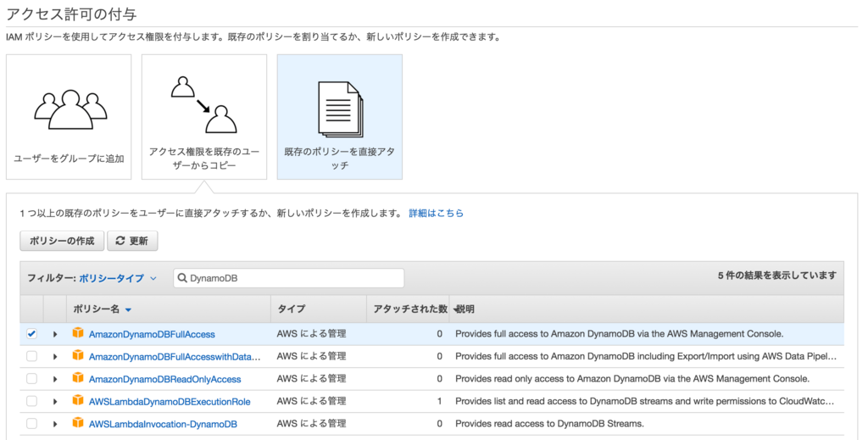The width and height of the screenshot is (868, 440).
Task: Select アクセス権限を既存のユーザーからコピー option card
Action: point(204,117)
